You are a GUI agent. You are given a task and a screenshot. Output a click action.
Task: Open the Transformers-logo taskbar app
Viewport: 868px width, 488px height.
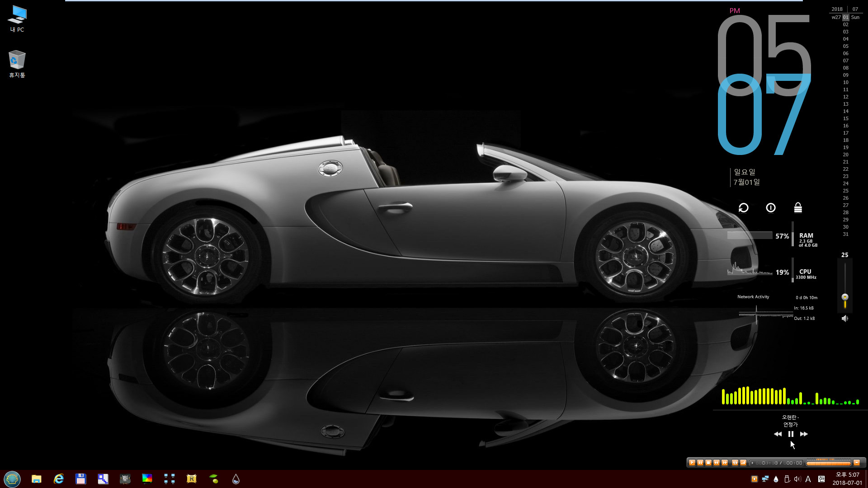[125, 479]
